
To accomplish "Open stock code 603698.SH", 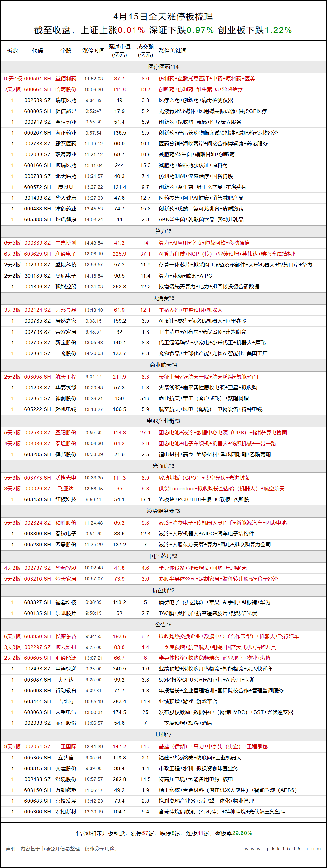I will tap(37, 377).
